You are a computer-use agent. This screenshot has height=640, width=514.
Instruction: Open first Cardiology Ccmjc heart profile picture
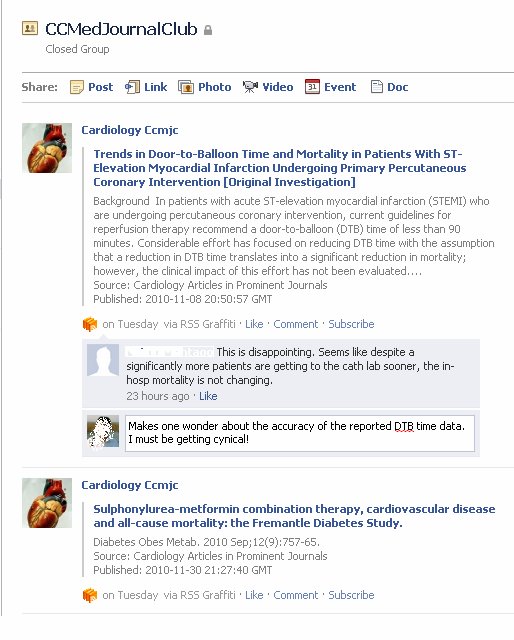click(47, 148)
